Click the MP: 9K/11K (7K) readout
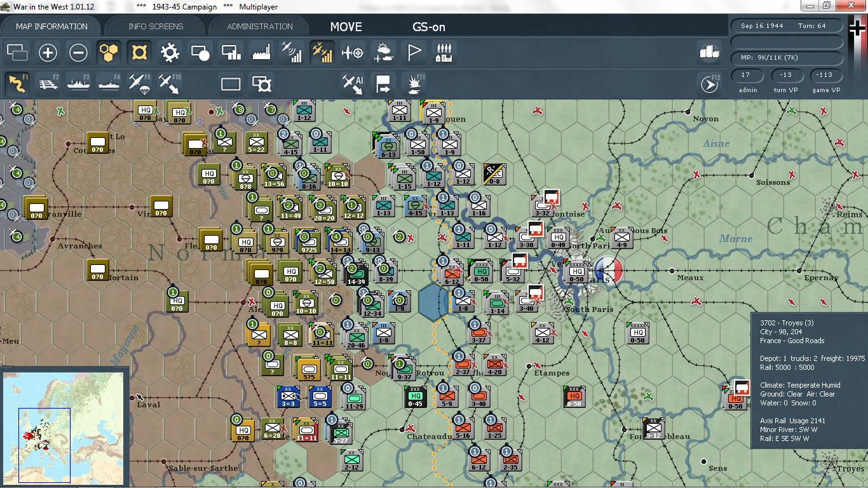This screenshot has width=868, height=488. coord(788,58)
